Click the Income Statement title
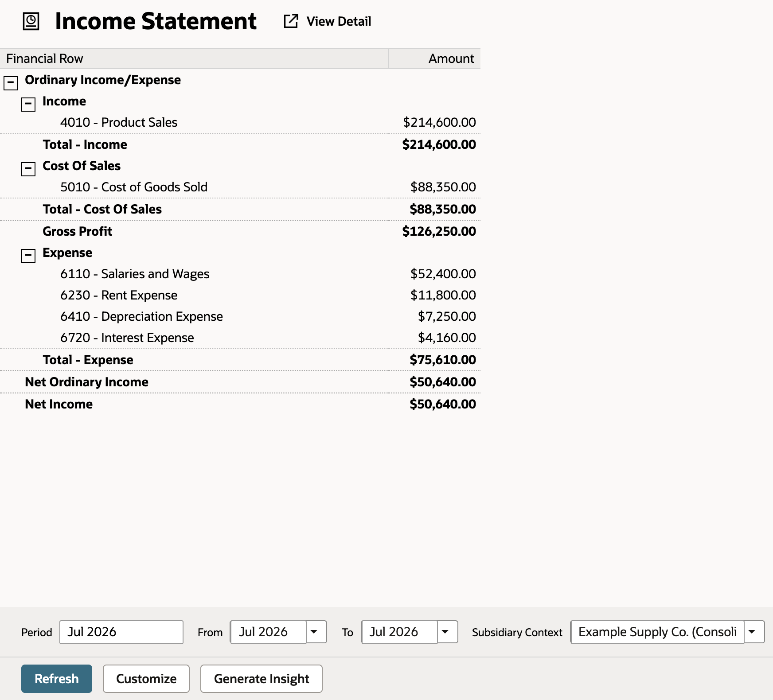The image size is (773, 700). click(x=156, y=21)
